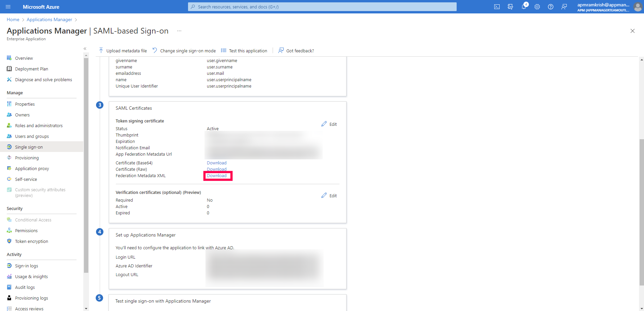
Task: Edit the Token signing certificate
Action: coord(329,124)
